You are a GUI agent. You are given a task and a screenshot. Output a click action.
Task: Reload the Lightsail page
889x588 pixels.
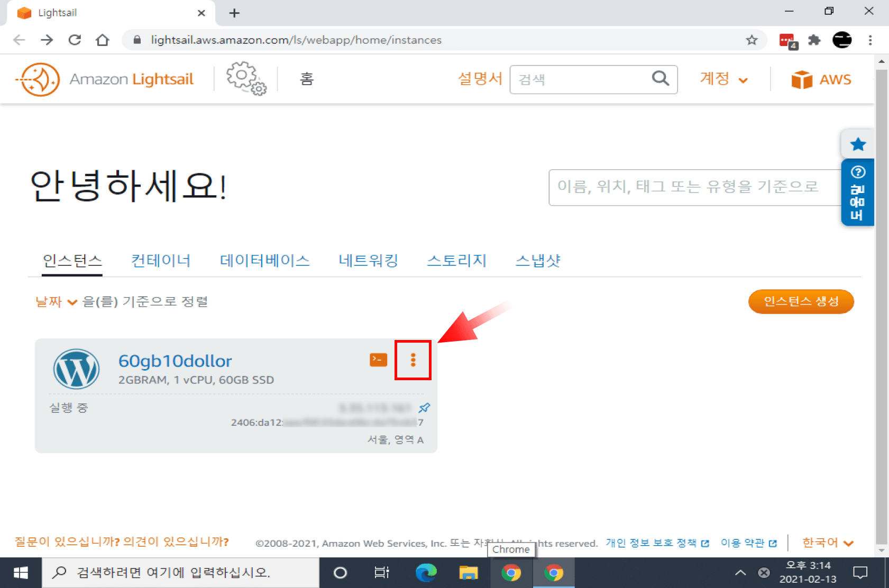tap(75, 40)
